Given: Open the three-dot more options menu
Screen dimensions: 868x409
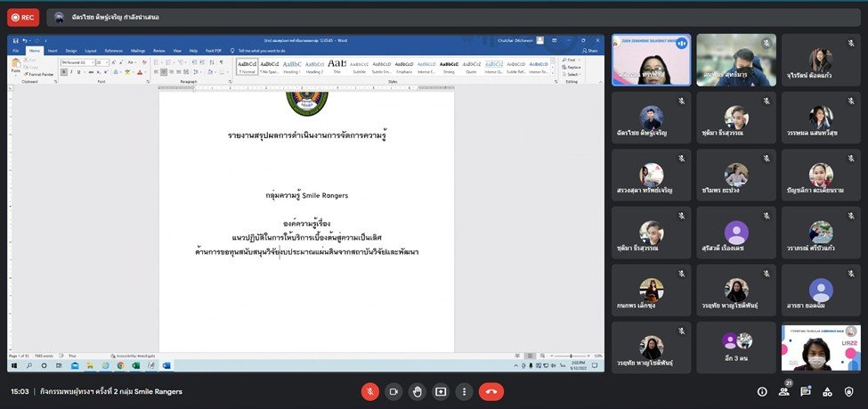Looking at the screenshot, I should [463, 391].
